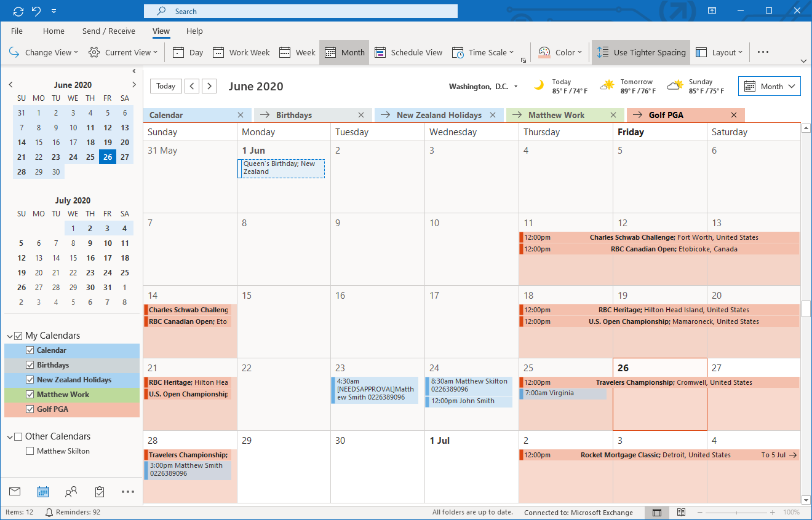Screen dimensions: 812x520
Task: Click the Today button
Action: click(165, 86)
